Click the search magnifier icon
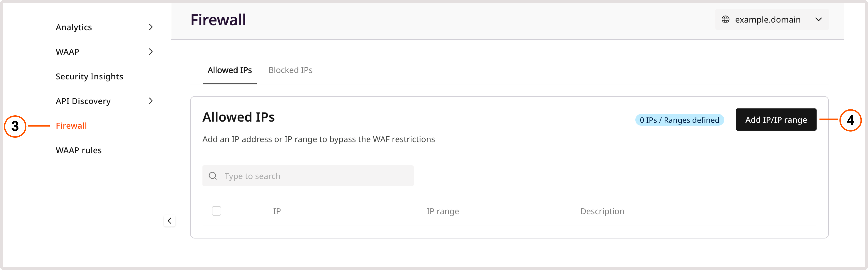 [213, 175]
